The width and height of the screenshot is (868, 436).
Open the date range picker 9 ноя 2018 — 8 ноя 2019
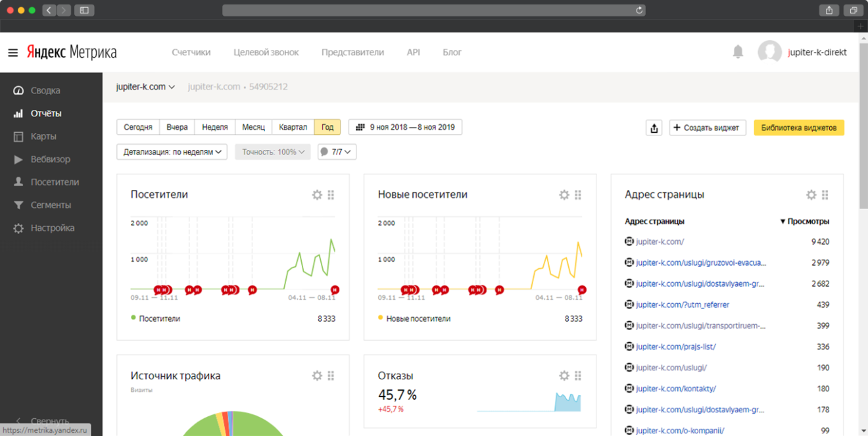[405, 128]
